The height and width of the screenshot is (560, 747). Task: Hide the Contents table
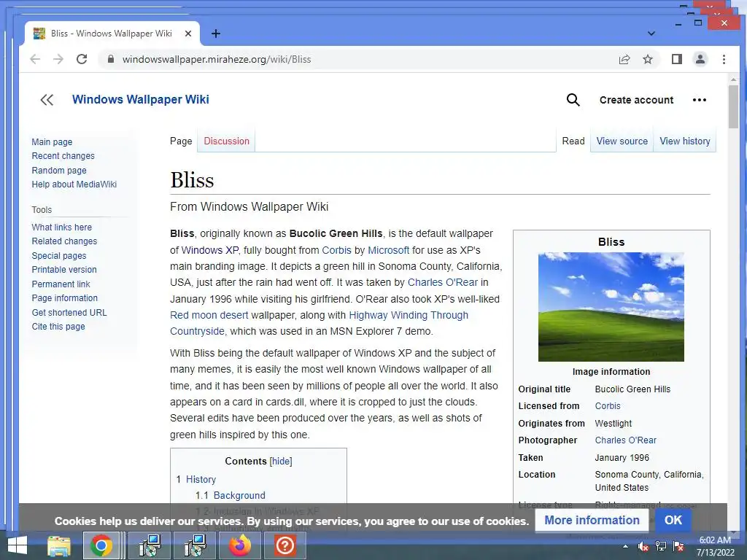click(281, 461)
